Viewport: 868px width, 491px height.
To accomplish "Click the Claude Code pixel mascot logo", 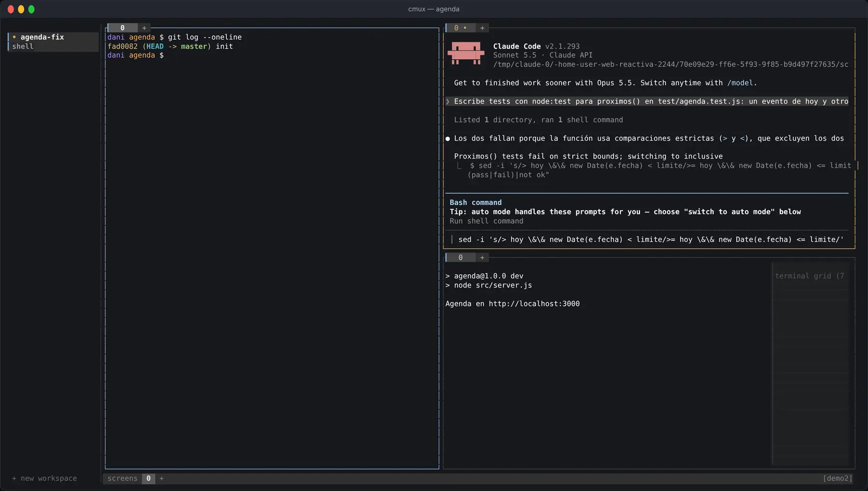I will click(466, 53).
